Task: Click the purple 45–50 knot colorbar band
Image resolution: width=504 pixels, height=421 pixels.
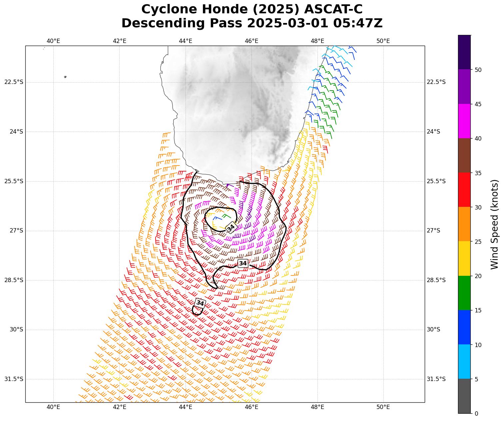Action: point(464,87)
